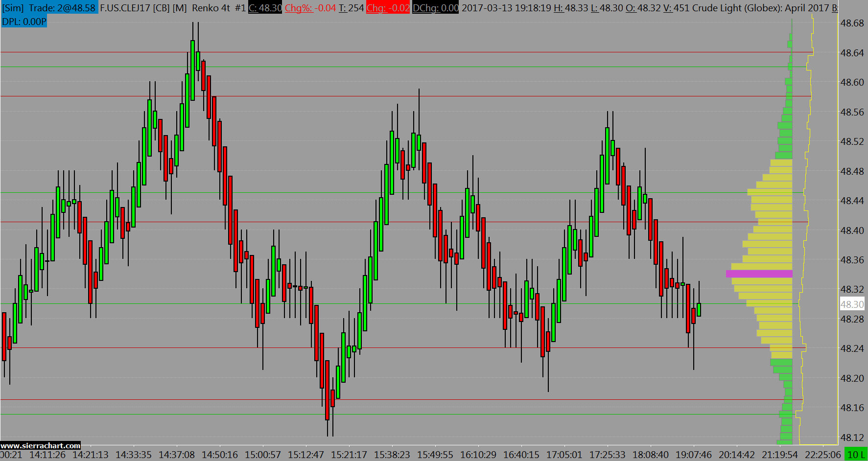Image resolution: width=868 pixels, height=461 pixels.
Task: Click the 14:37:08 time axis label
Action: pyautogui.click(x=177, y=455)
